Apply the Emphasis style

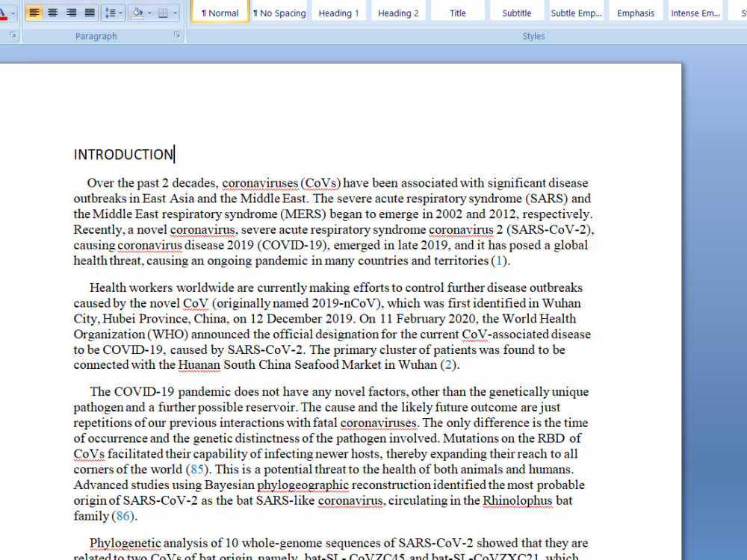(x=636, y=11)
